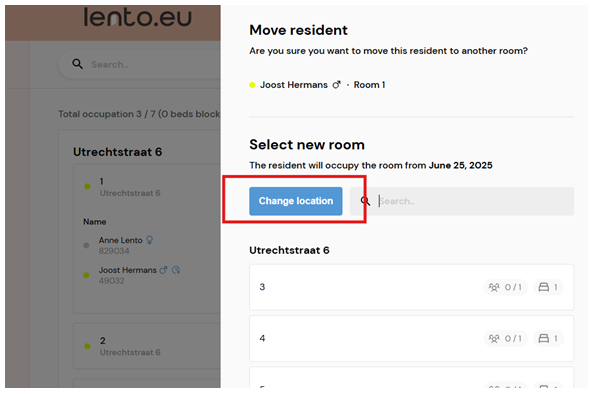Click the bed icon on room 3
This screenshot has width=596, height=398.
(x=544, y=287)
